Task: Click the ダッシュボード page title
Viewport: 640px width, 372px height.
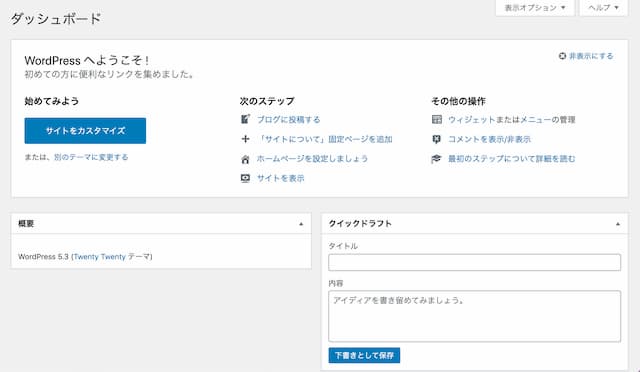Action: (56, 19)
